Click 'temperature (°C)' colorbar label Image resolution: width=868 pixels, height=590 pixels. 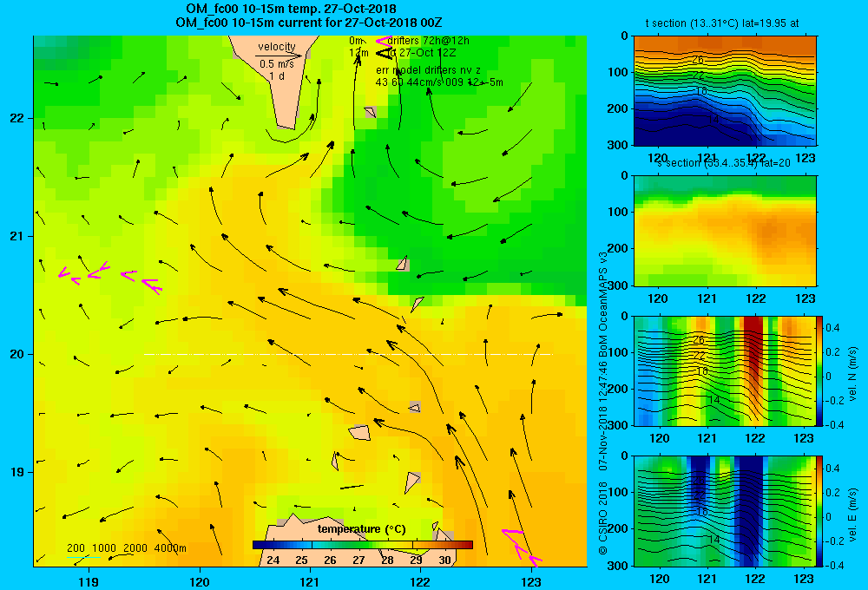click(x=361, y=529)
